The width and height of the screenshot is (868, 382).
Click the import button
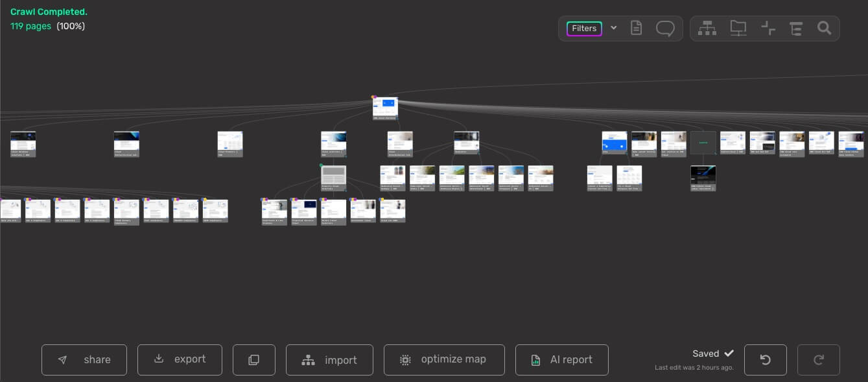[x=329, y=360]
